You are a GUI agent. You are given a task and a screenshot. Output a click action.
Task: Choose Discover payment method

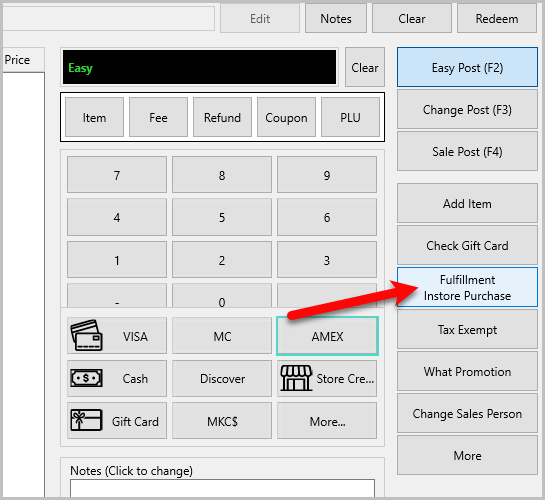click(x=222, y=378)
